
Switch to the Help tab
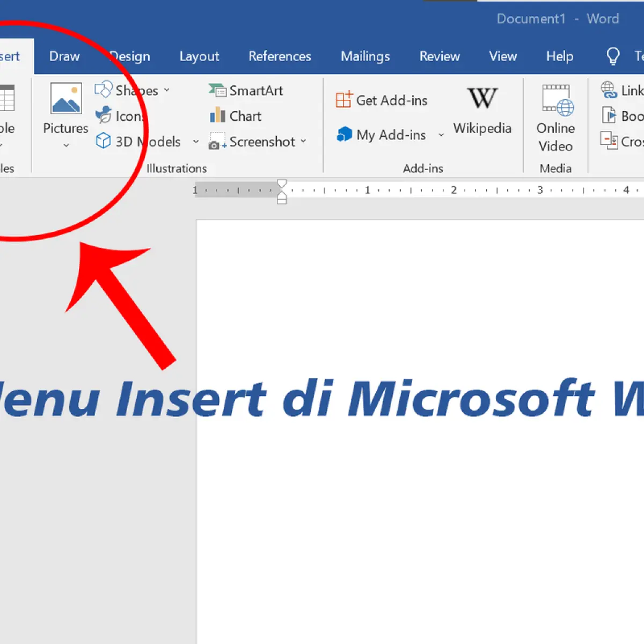coord(560,56)
